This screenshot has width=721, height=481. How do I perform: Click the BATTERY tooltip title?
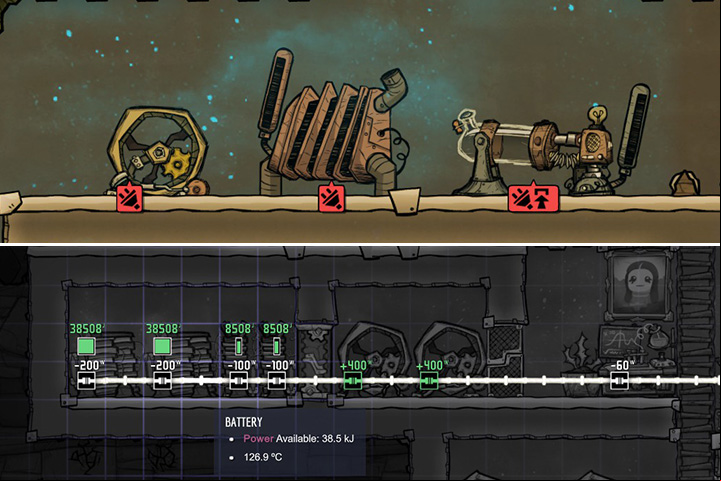click(x=244, y=422)
